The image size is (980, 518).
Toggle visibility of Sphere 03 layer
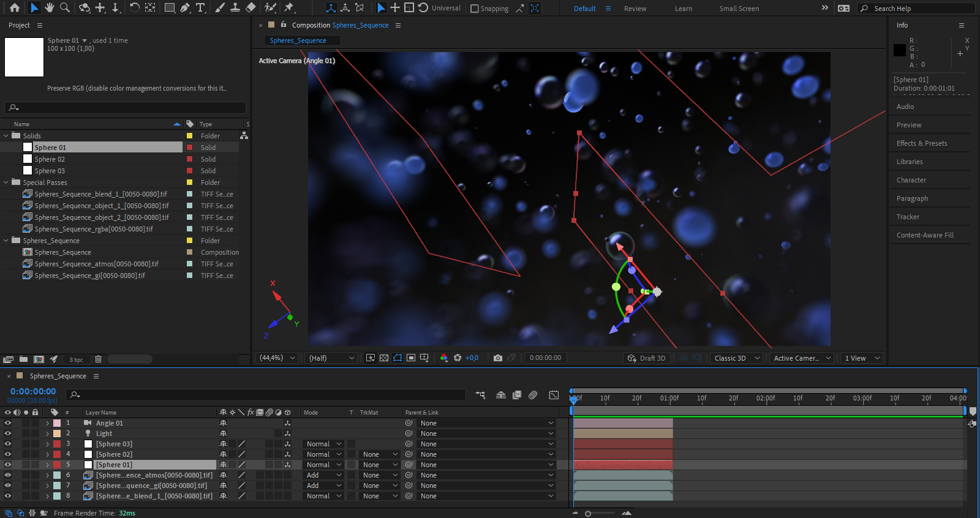[8, 444]
